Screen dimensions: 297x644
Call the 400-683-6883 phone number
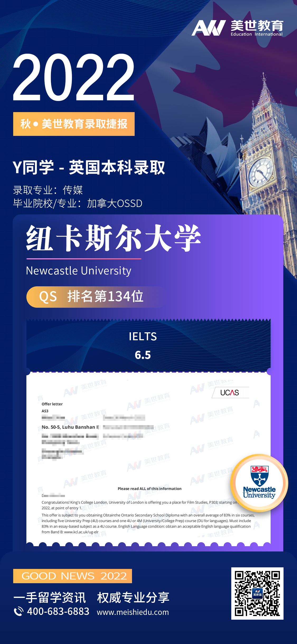point(58,611)
